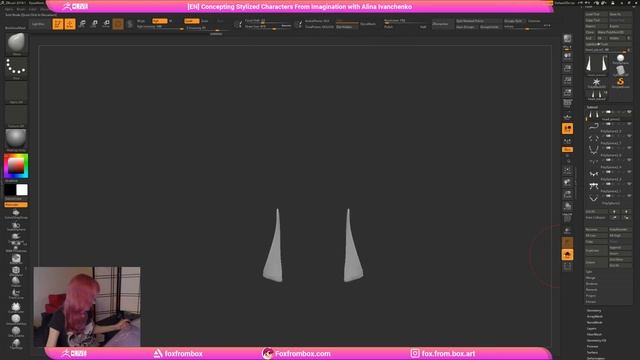Expand the NanoMesh sub-palette
Screen dimensions: 640x360
coord(595,322)
